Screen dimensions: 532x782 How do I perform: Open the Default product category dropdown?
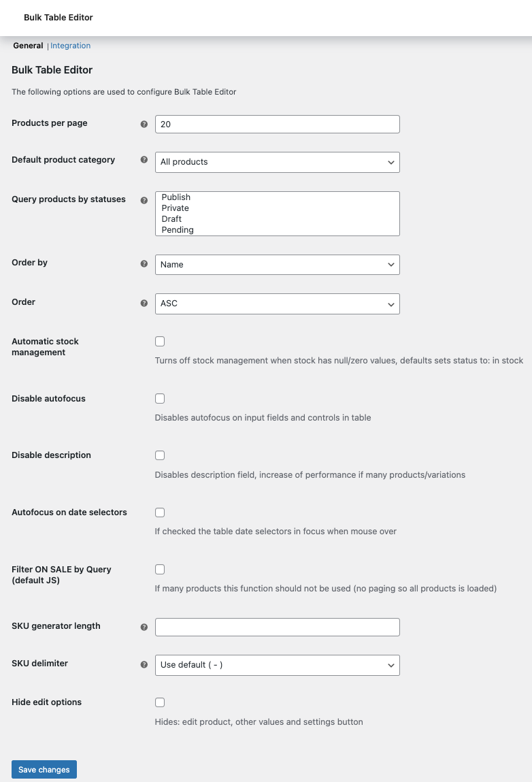[x=277, y=162]
